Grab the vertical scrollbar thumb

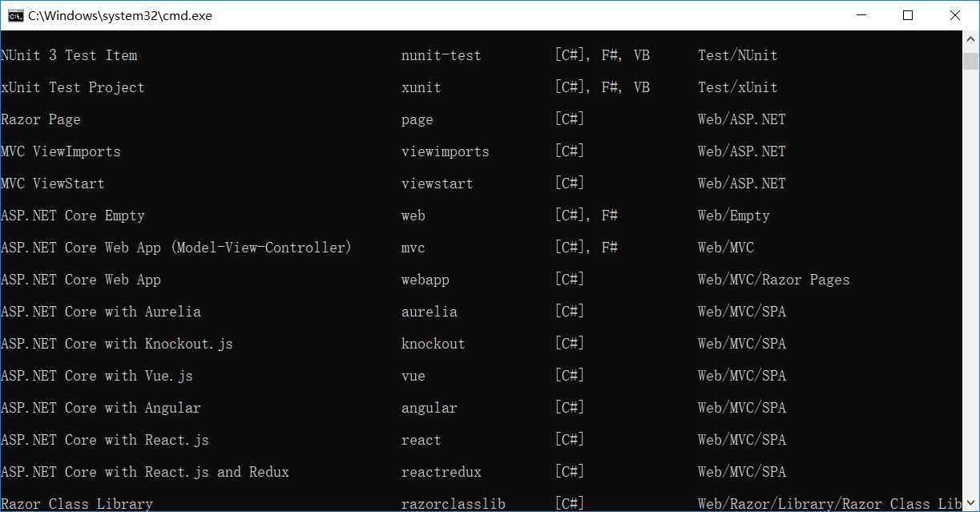point(971,62)
